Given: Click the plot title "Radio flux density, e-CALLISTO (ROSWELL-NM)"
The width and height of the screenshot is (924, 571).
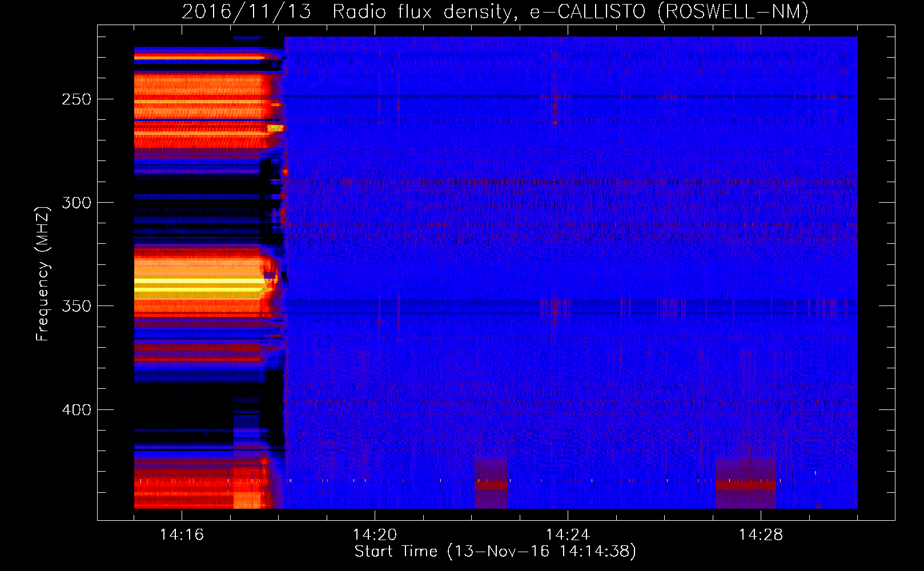Looking at the screenshot, I should click(x=571, y=12).
